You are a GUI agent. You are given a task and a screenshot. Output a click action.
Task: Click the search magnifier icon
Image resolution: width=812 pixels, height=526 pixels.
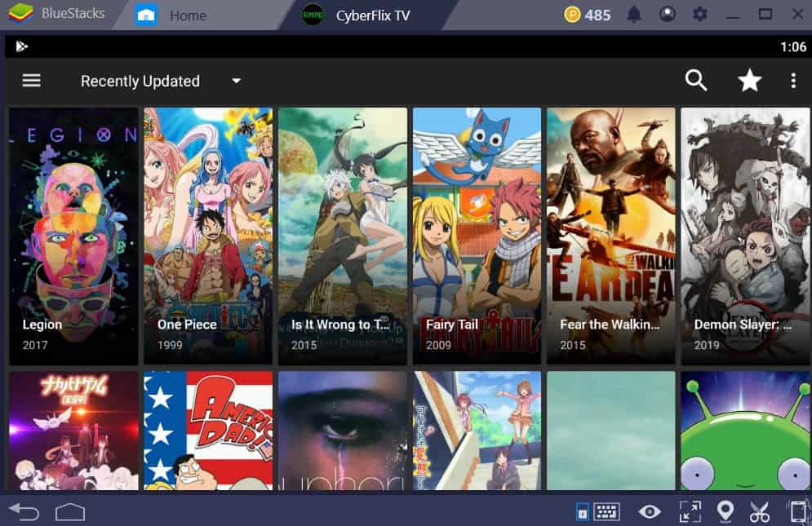(x=695, y=80)
